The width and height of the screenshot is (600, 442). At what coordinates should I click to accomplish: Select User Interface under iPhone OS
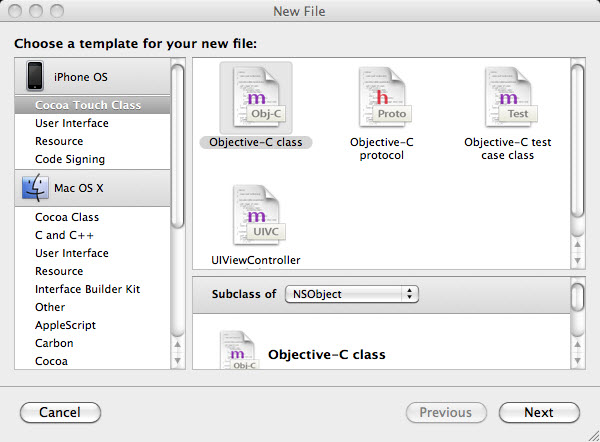coord(92,123)
